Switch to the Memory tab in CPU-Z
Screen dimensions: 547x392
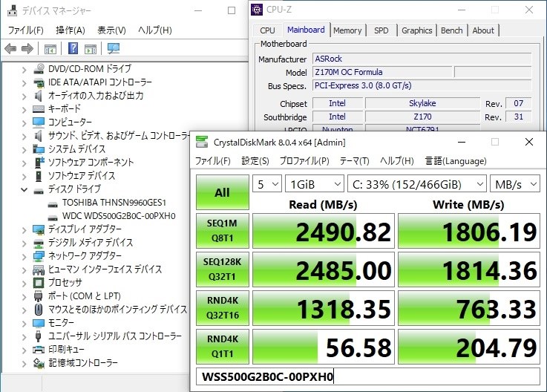(x=347, y=30)
